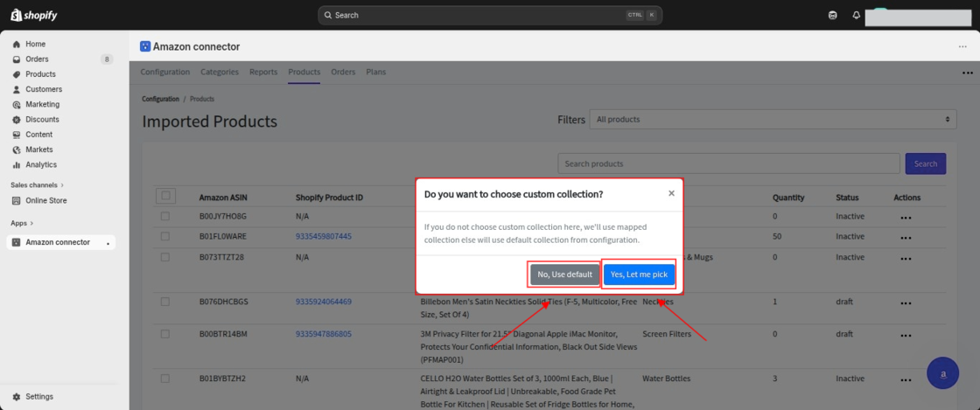
Task: Switch to Plans tab
Action: (x=375, y=73)
